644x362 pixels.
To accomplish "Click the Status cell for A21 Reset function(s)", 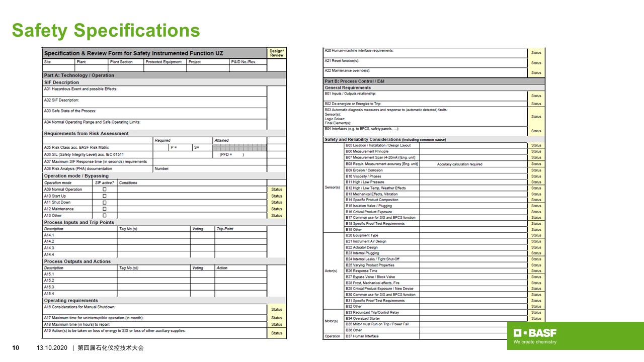I will pyautogui.click(x=536, y=63).
